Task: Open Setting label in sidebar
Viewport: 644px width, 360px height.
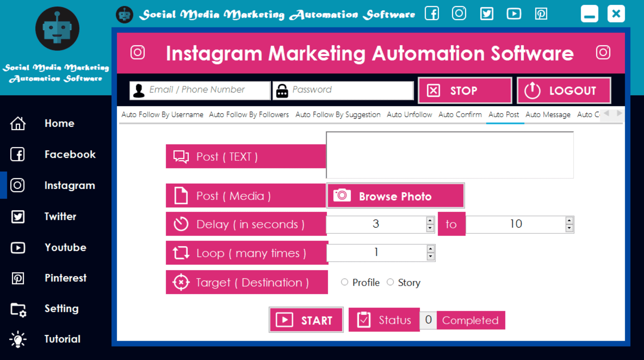Action: click(x=61, y=309)
